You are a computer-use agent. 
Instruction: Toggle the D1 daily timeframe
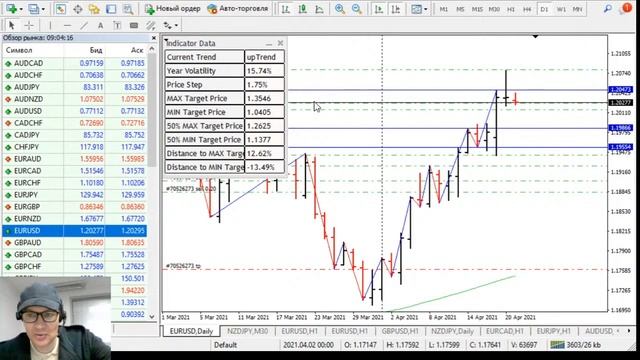(544, 9)
